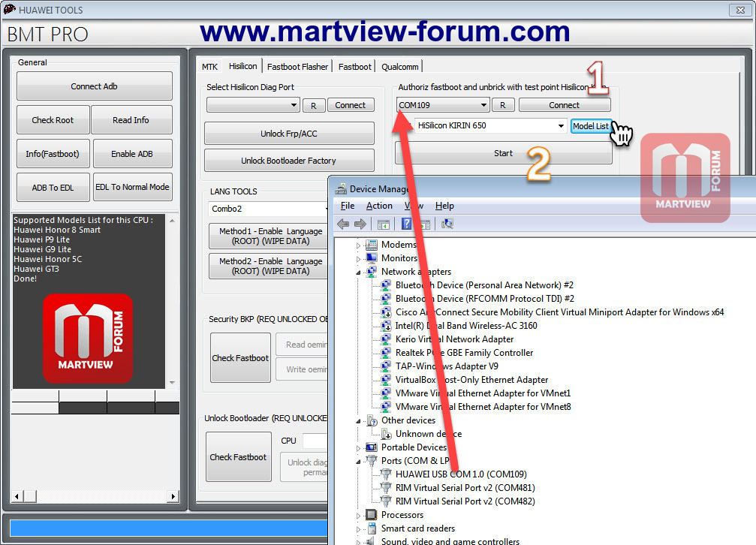Open the Help menu in Device Manager

444,206
